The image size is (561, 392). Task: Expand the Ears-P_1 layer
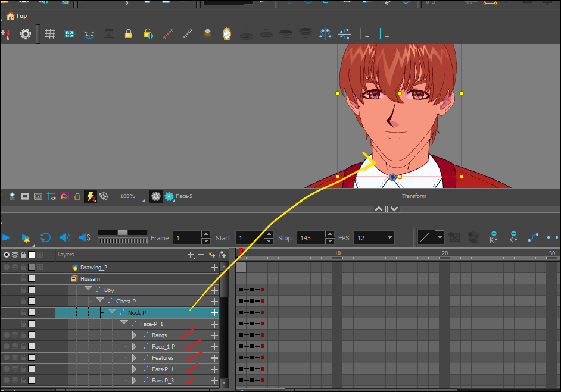(x=135, y=369)
